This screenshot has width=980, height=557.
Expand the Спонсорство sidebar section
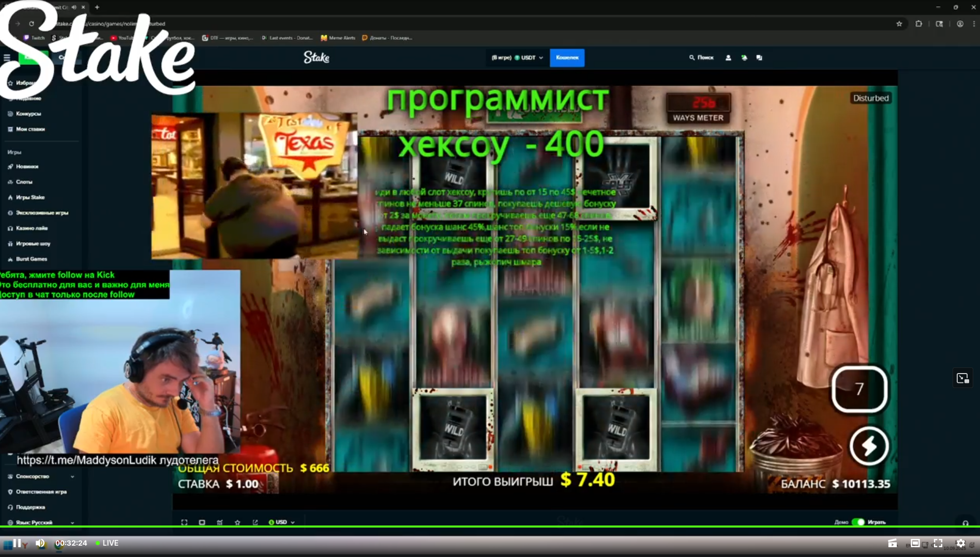click(40, 476)
